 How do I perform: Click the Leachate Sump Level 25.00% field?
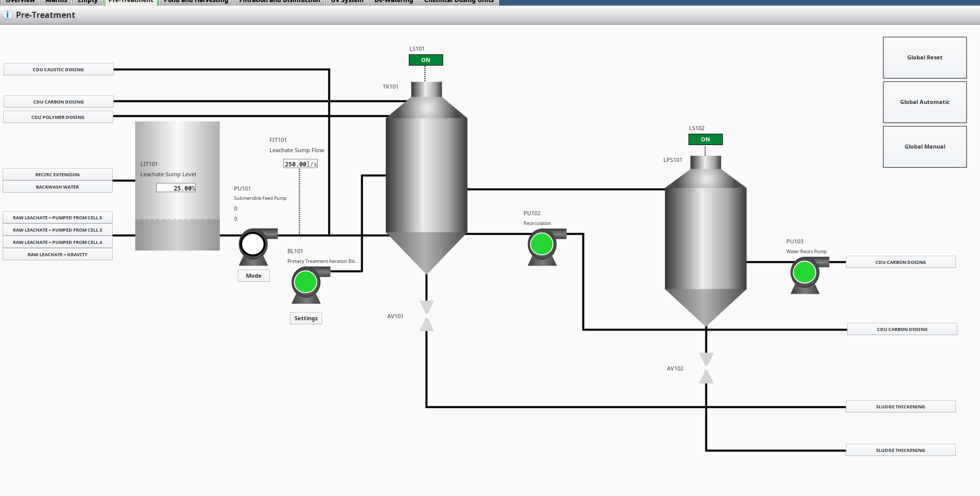tap(176, 188)
